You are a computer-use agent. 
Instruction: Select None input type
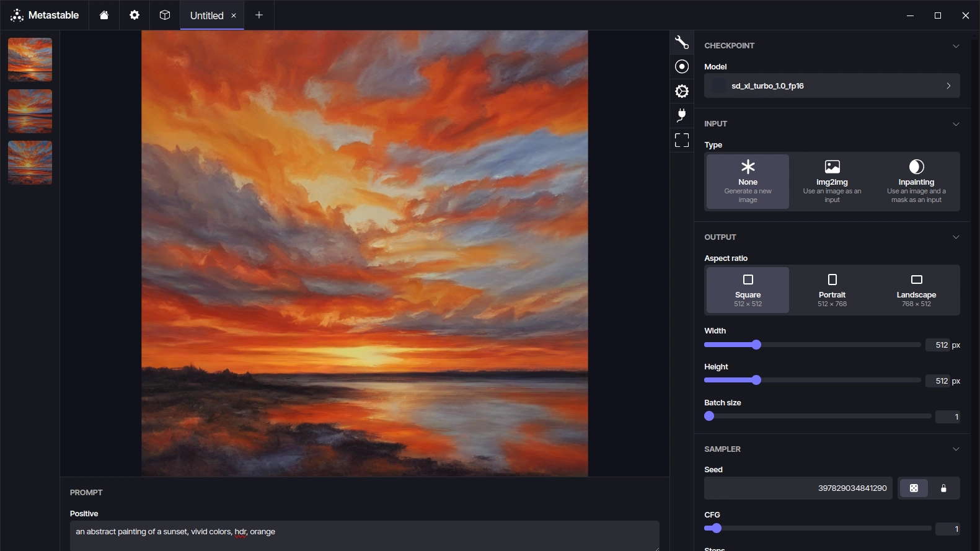pos(748,182)
